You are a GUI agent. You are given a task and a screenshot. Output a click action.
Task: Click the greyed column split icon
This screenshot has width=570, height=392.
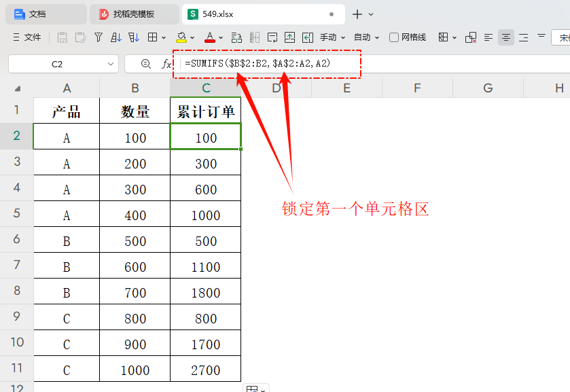pyautogui.click(x=255, y=37)
